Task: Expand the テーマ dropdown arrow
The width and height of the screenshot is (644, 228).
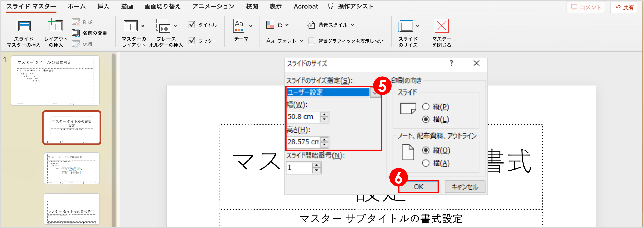Action: 251,26
